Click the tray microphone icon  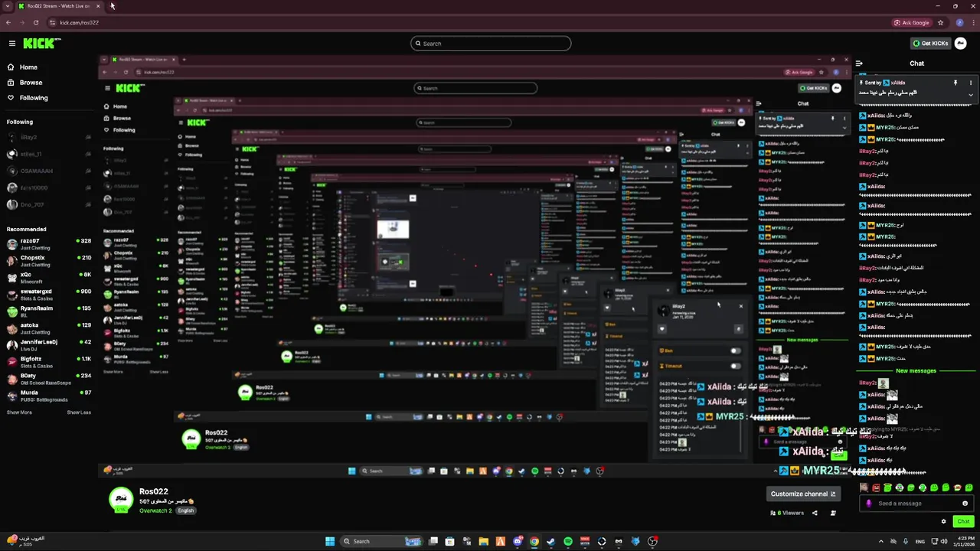[906, 541]
